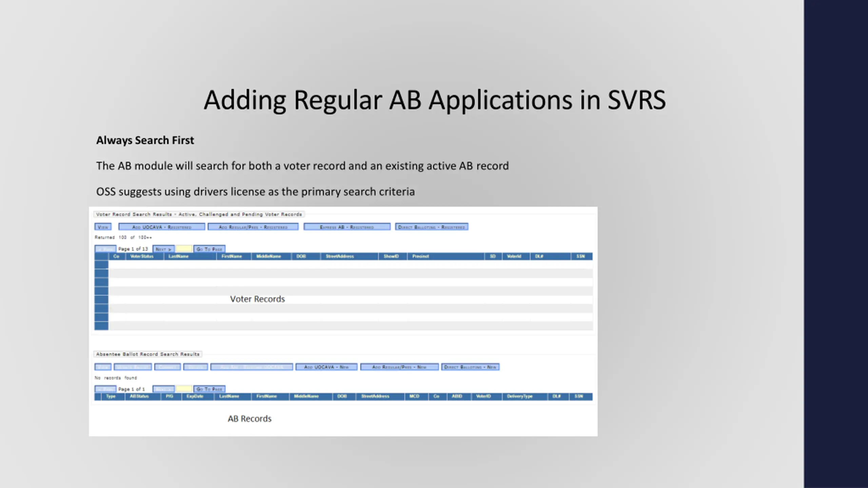Click Go To Page in voter records pager
Image resolution: width=868 pixels, height=488 pixels.
coord(209,249)
